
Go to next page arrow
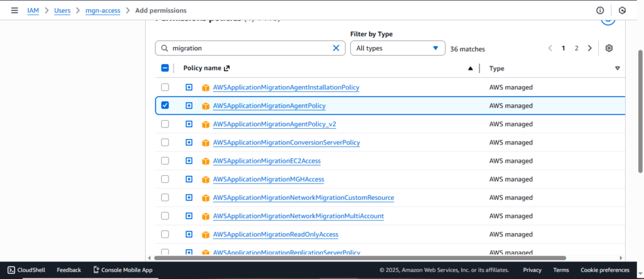pyautogui.click(x=589, y=48)
